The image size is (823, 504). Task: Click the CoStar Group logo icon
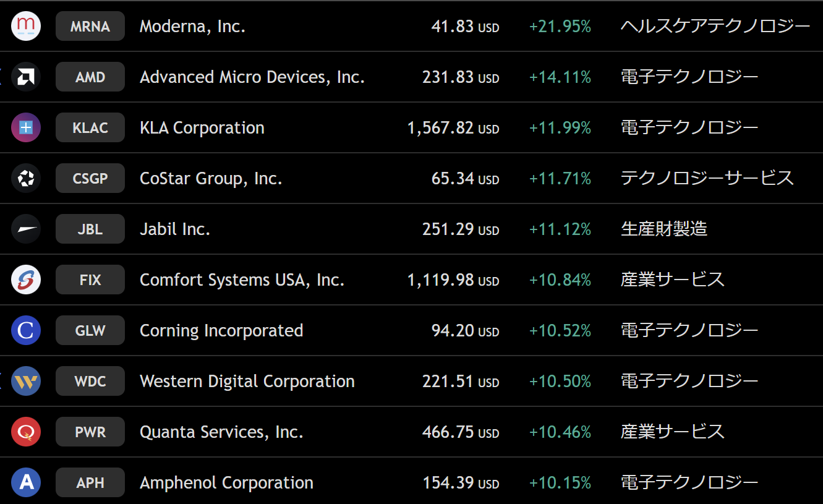click(26, 179)
